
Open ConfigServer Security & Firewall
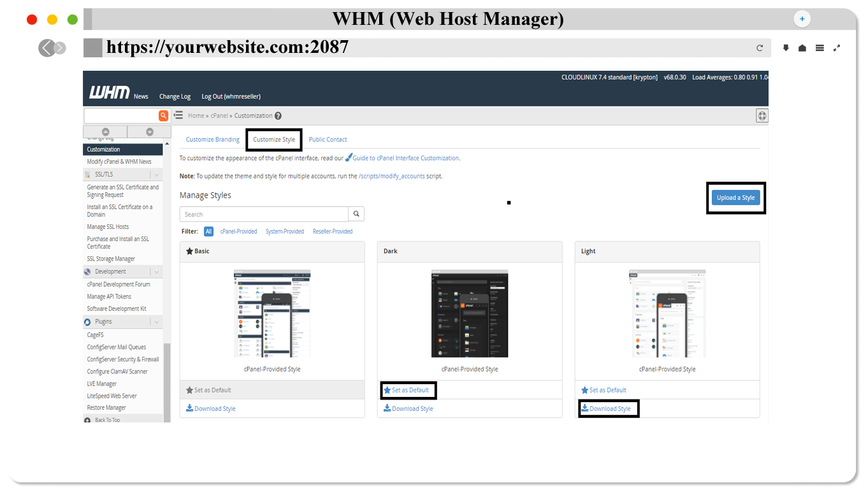[x=123, y=359]
